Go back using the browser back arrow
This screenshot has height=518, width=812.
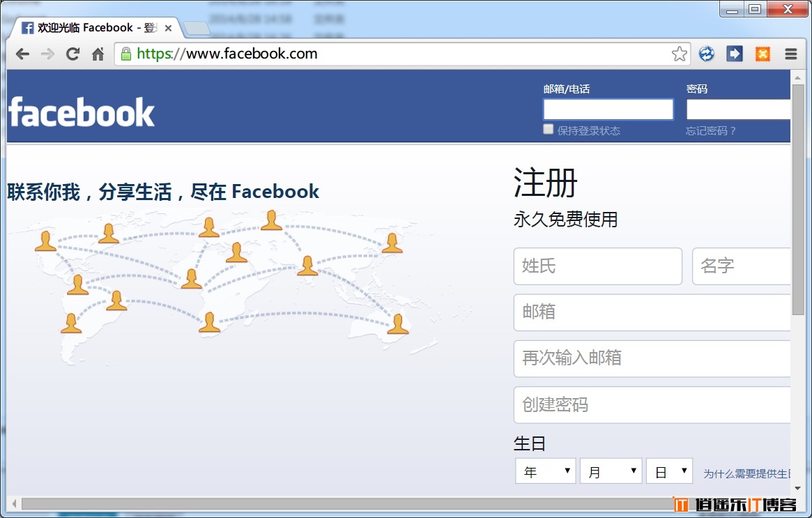pyautogui.click(x=22, y=54)
